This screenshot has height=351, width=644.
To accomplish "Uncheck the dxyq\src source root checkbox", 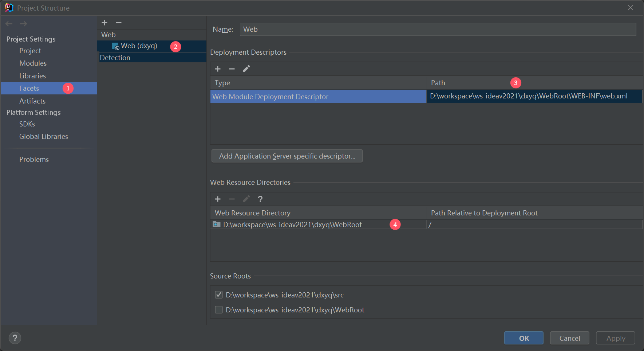I will [x=219, y=295].
